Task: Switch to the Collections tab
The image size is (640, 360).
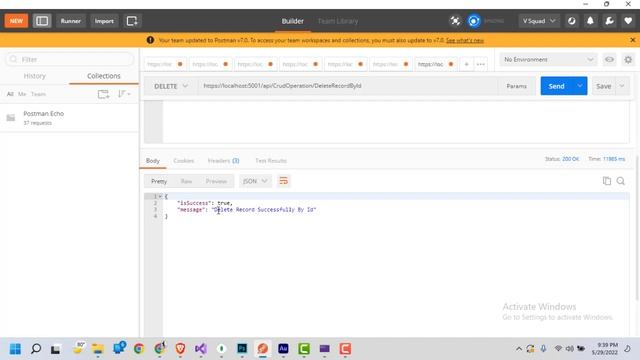Action: [104, 76]
